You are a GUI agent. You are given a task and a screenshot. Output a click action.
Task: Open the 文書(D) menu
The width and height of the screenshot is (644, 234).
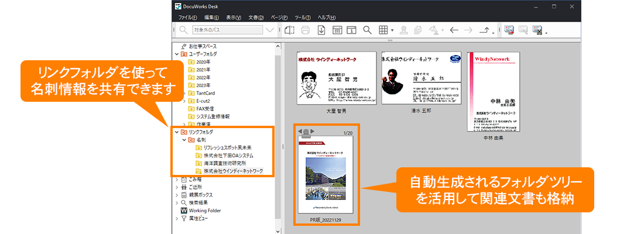(256, 17)
